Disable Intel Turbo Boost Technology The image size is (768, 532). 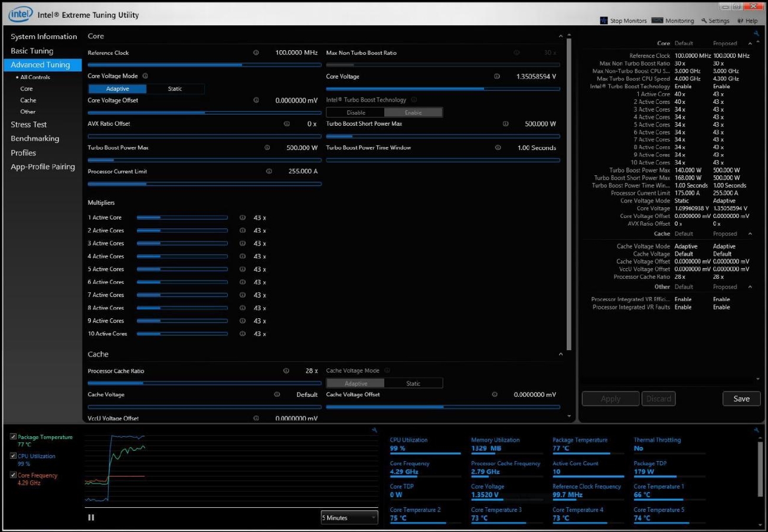(355, 112)
